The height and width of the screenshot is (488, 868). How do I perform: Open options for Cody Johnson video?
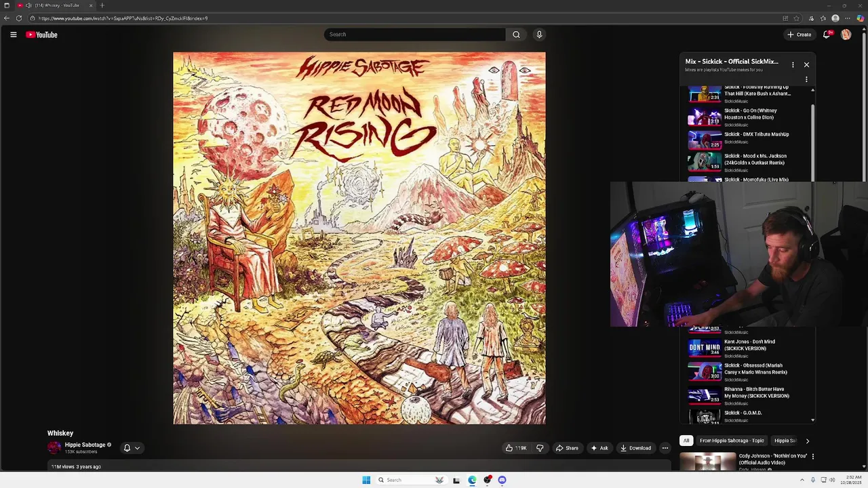(812, 457)
